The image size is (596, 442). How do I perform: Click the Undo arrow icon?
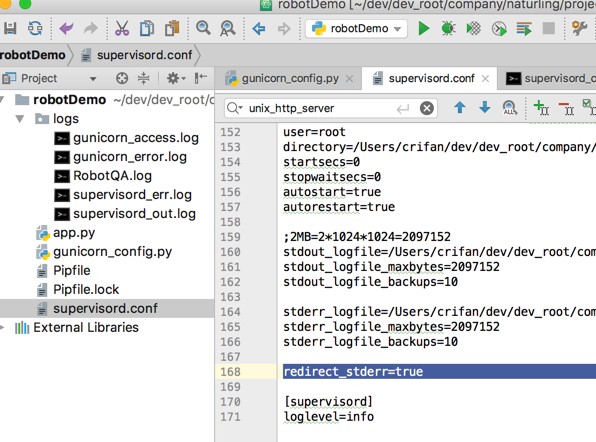67,29
